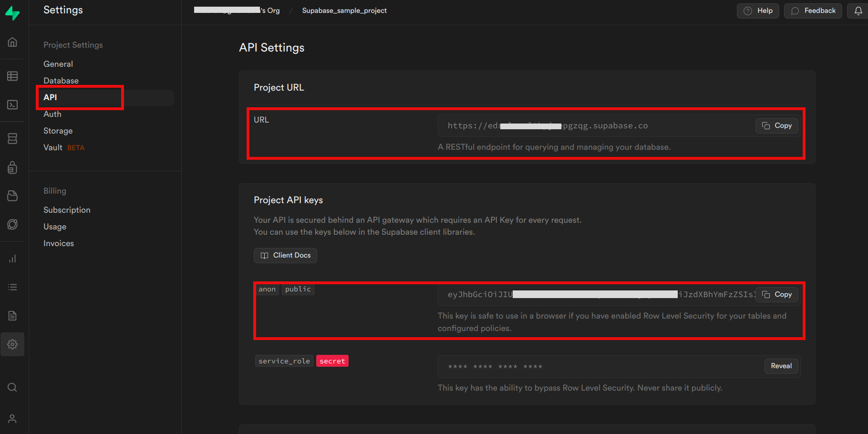Open the search icon in sidebar
This screenshot has width=868, height=434.
point(12,387)
